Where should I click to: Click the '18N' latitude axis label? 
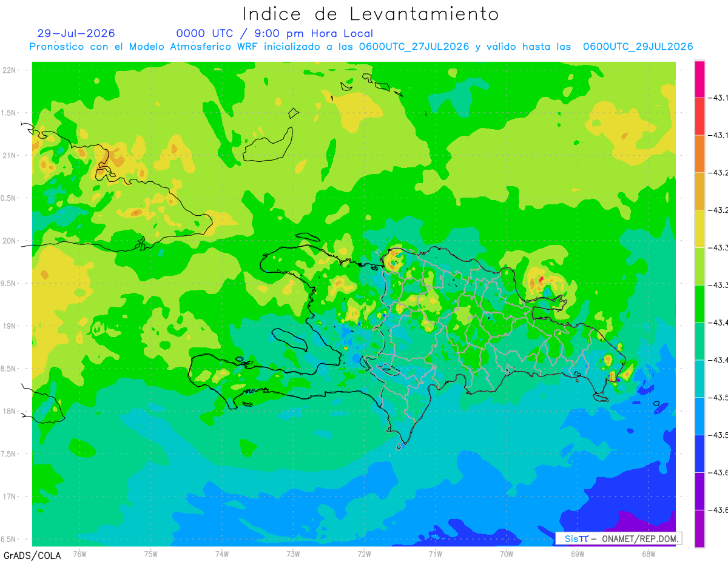pyautogui.click(x=10, y=411)
